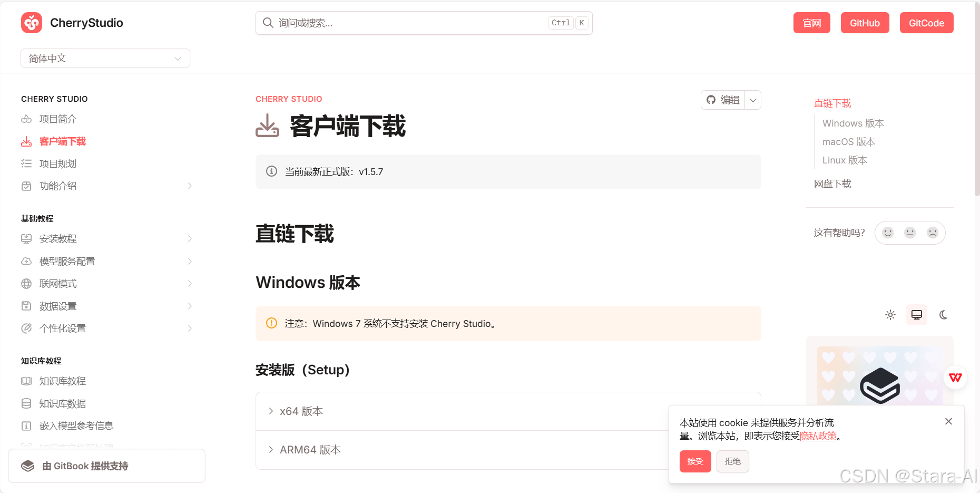Switch to dark theme moon icon
The width and height of the screenshot is (980, 493).
coord(943,315)
